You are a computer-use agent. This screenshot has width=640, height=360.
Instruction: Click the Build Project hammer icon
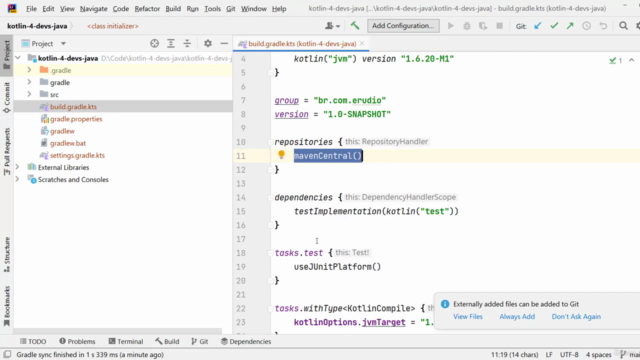pyautogui.click(x=355, y=26)
